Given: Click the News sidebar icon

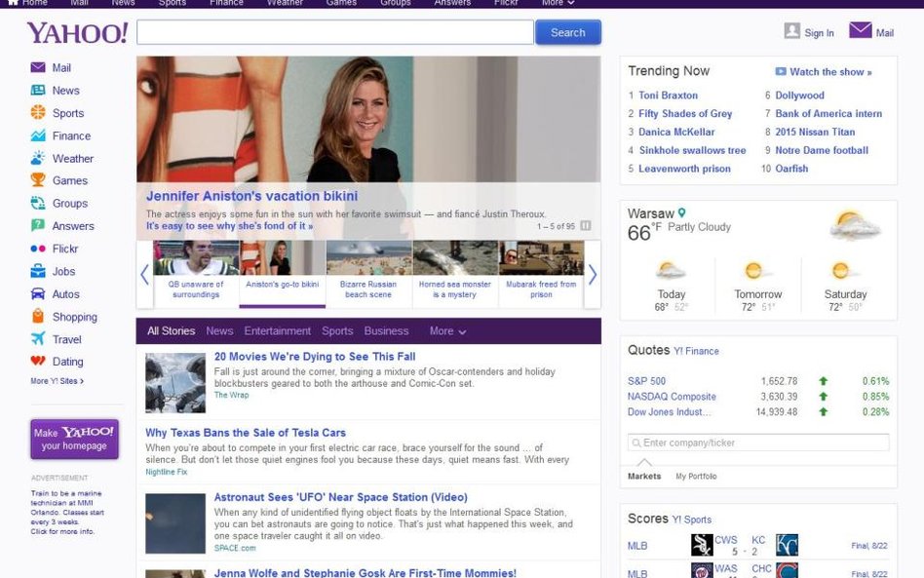Looking at the screenshot, I should 38,90.
